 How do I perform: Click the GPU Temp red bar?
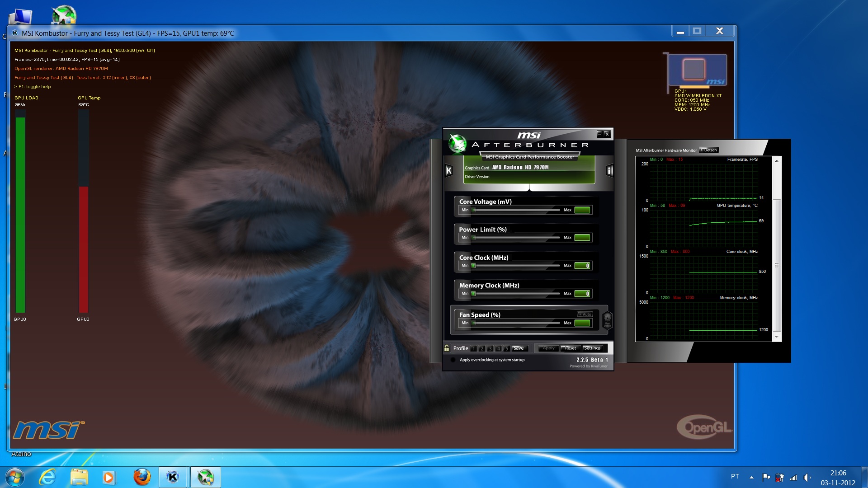83,249
